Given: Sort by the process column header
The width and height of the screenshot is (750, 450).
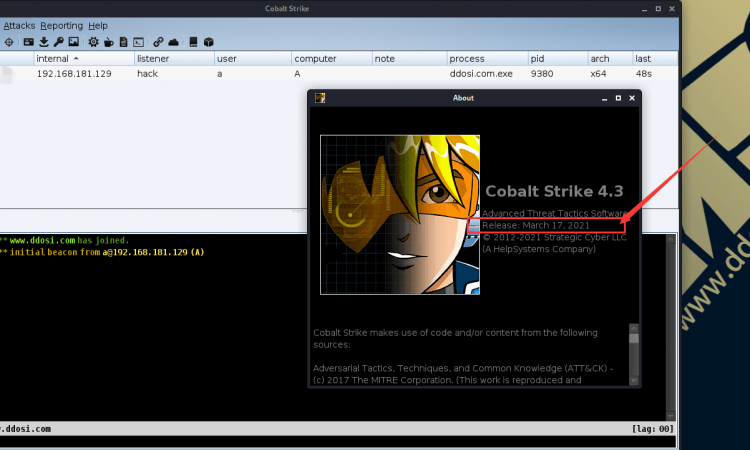Looking at the screenshot, I should pos(487,58).
